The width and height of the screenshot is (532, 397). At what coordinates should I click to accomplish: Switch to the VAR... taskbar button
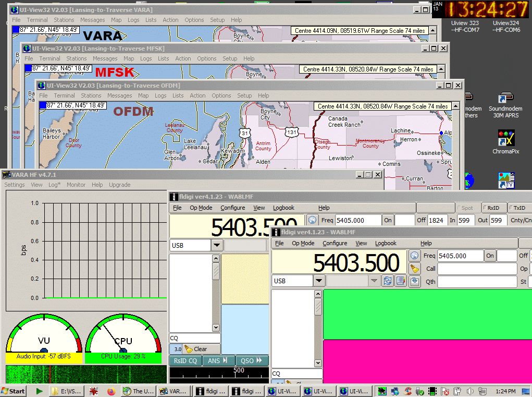(x=174, y=391)
